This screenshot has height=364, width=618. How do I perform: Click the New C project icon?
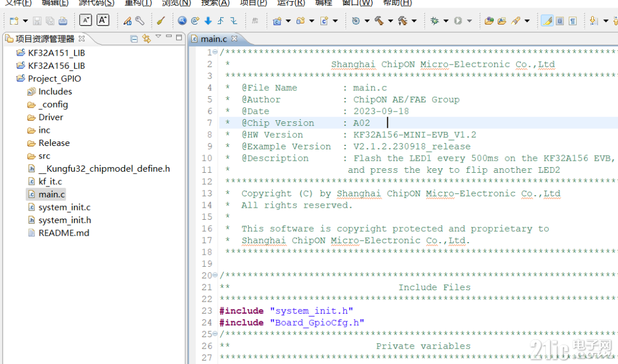278,21
